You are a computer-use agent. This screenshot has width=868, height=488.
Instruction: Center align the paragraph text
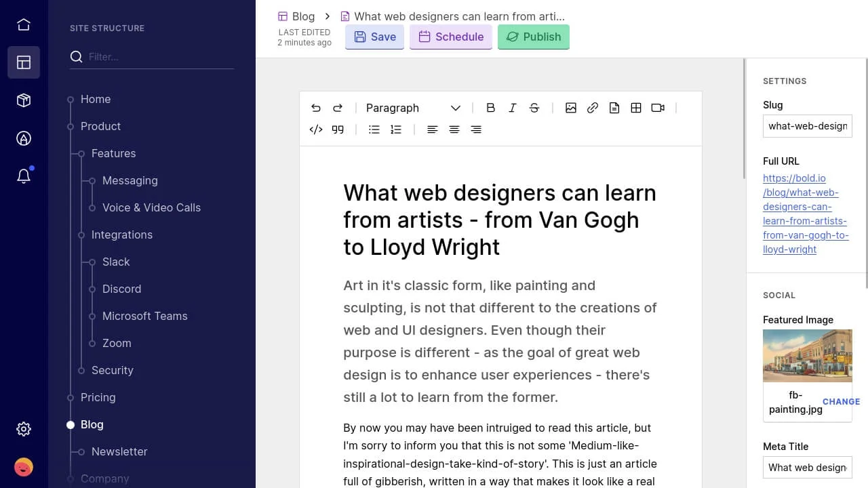[454, 129]
